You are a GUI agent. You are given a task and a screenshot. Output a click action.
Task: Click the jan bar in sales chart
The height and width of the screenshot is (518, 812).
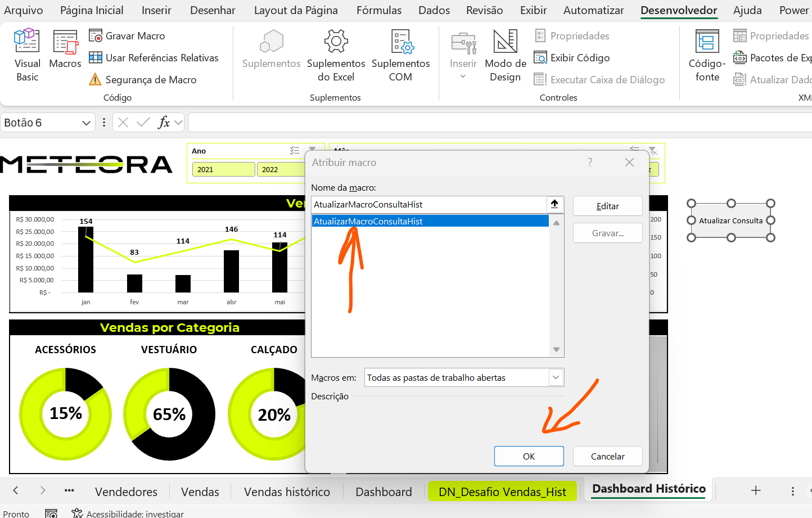click(86, 259)
